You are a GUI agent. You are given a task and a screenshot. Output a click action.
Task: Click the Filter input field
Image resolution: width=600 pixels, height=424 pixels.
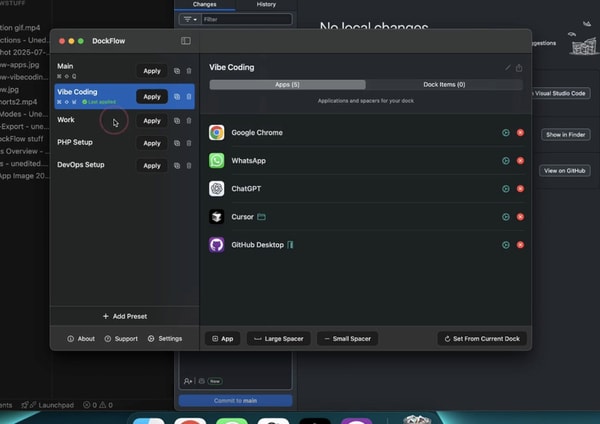click(245, 19)
